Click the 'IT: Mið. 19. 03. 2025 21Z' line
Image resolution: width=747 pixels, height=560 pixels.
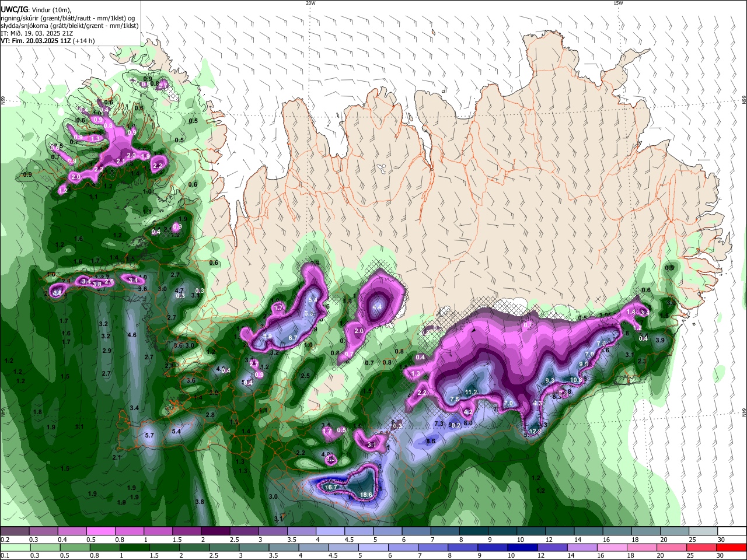(x=36, y=33)
